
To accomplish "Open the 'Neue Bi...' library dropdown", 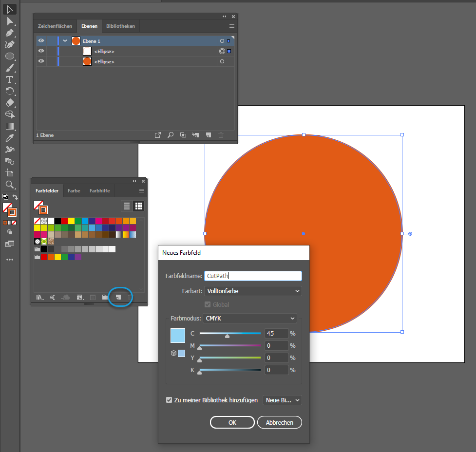I will [x=282, y=400].
